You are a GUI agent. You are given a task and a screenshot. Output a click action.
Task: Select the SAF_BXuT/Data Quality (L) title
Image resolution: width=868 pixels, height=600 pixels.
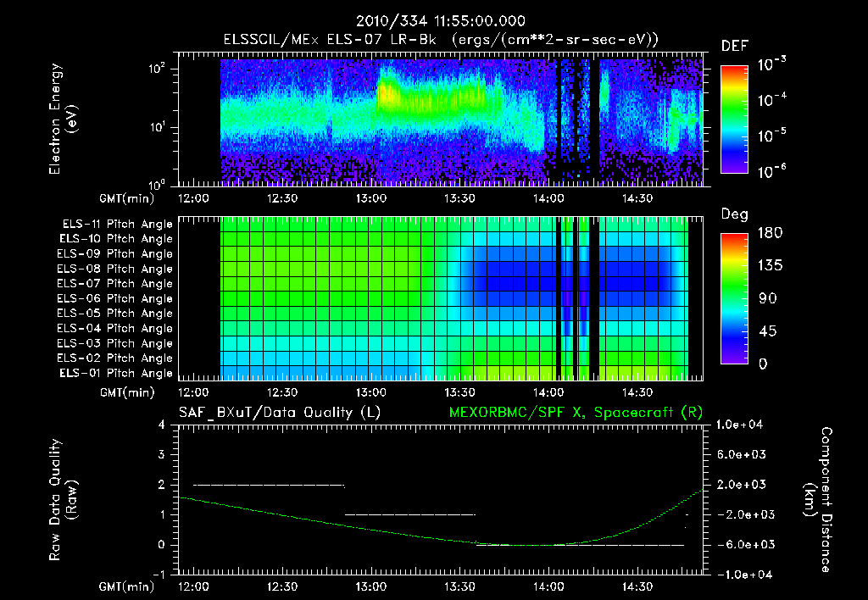point(280,413)
